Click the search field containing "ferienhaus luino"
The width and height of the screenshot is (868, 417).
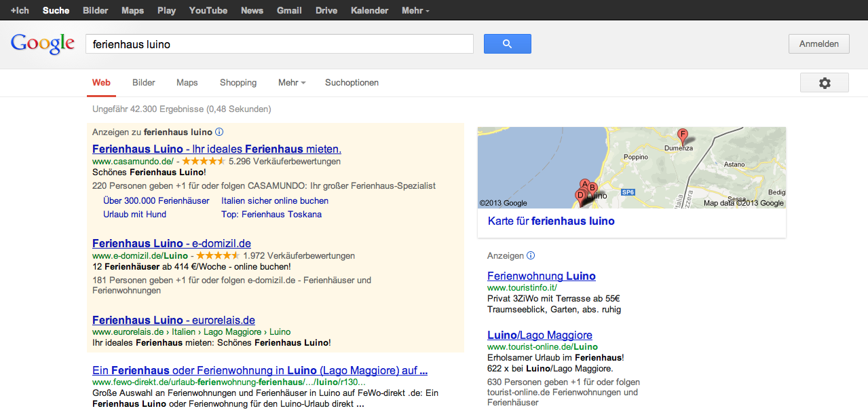(x=278, y=44)
